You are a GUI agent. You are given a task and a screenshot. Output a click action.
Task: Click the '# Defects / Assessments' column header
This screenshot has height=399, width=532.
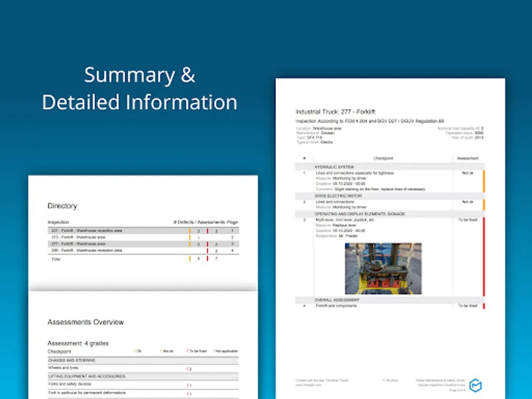[x=199, y=222]
